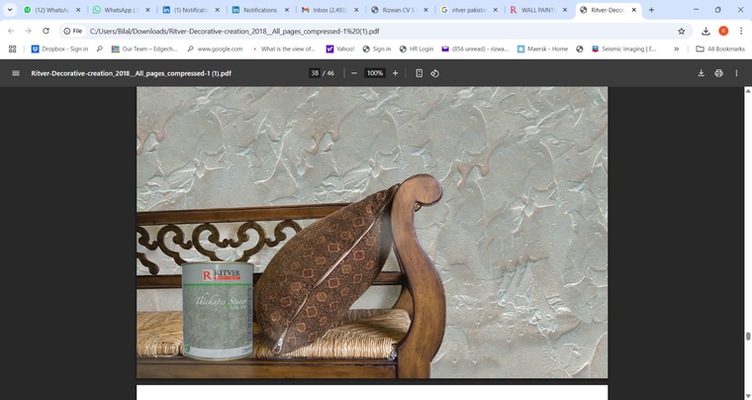This screenshot has height=400, width=752.
Task: Open Chrome's three-dot menu
Action: click(x=741, y=31)
